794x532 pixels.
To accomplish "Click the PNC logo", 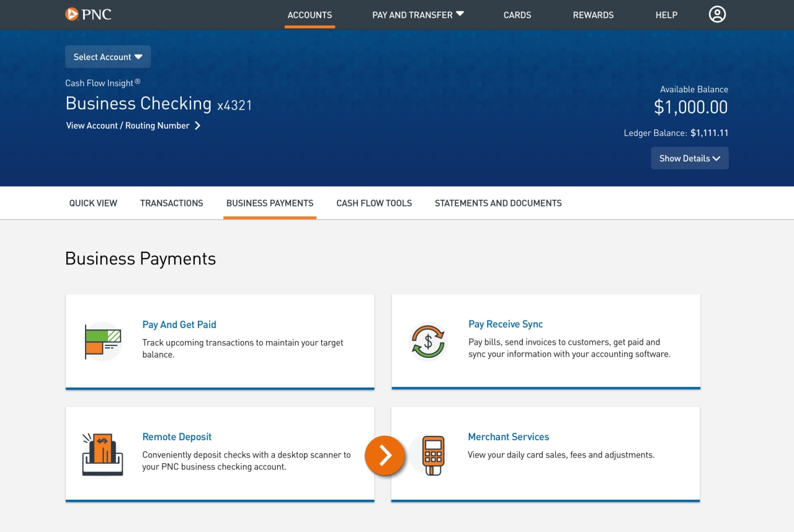I will point(88,14).
